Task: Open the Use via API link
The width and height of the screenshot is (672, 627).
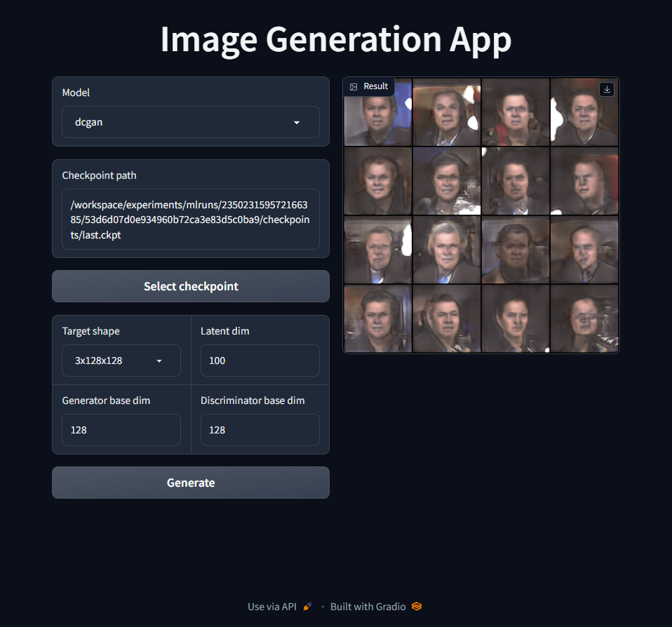Action: (279, 607)
